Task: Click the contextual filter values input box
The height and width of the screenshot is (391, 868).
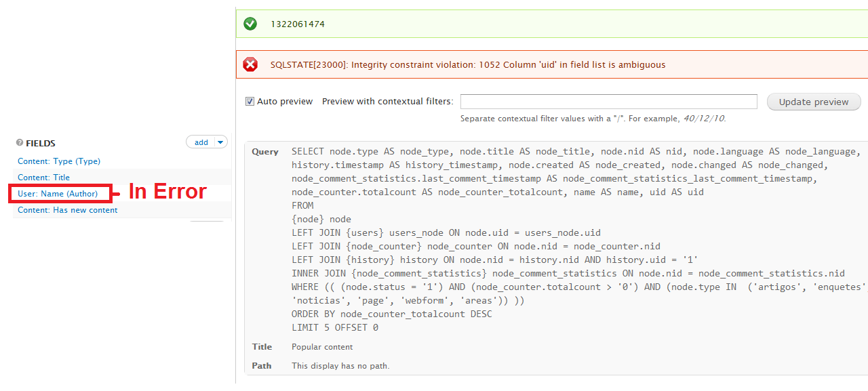Action: (x=608, y=101)
